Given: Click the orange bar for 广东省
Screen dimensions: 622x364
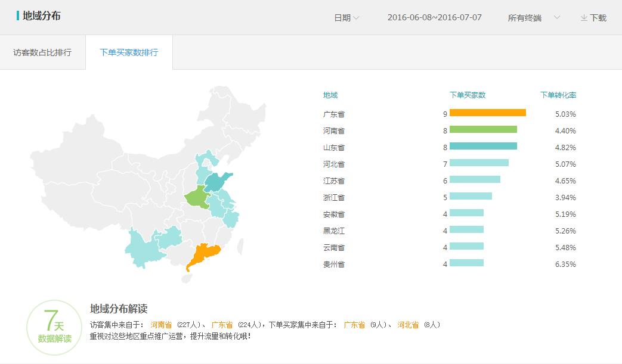Looking at the screenshot, I should [488, 113].
